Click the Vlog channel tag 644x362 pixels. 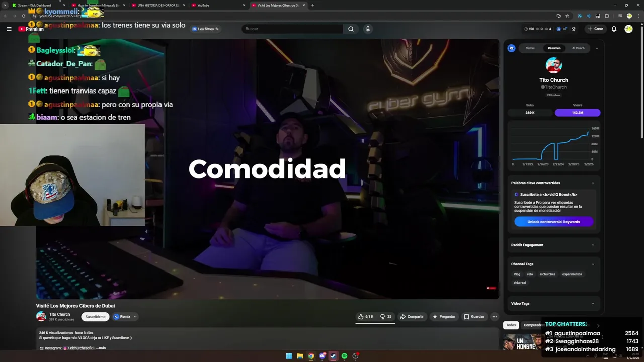point(517,274)
